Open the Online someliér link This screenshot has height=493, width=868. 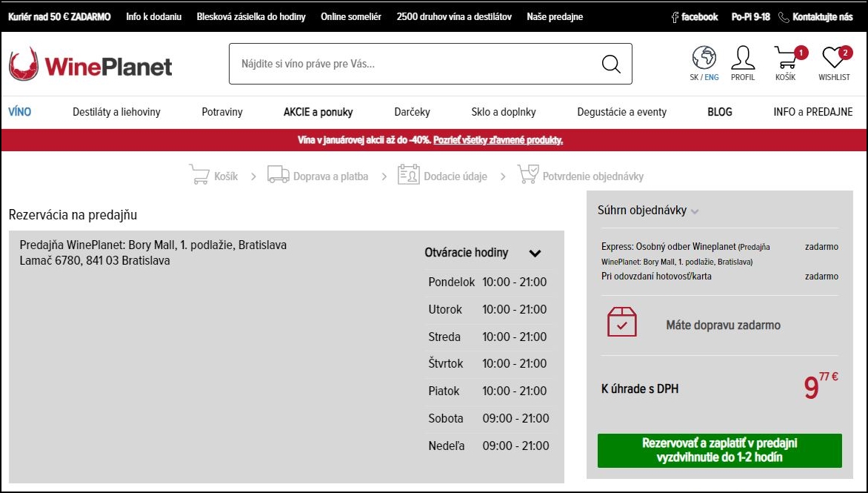351,17
